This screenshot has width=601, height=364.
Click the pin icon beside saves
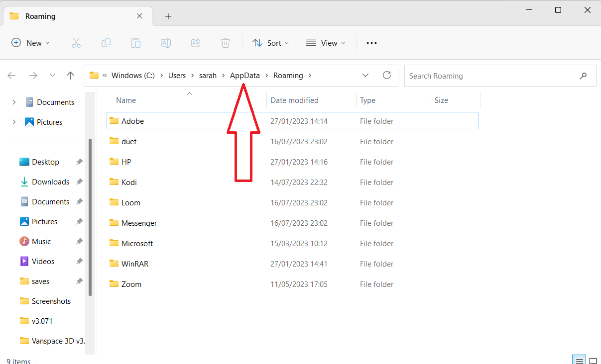click(79, 281)
